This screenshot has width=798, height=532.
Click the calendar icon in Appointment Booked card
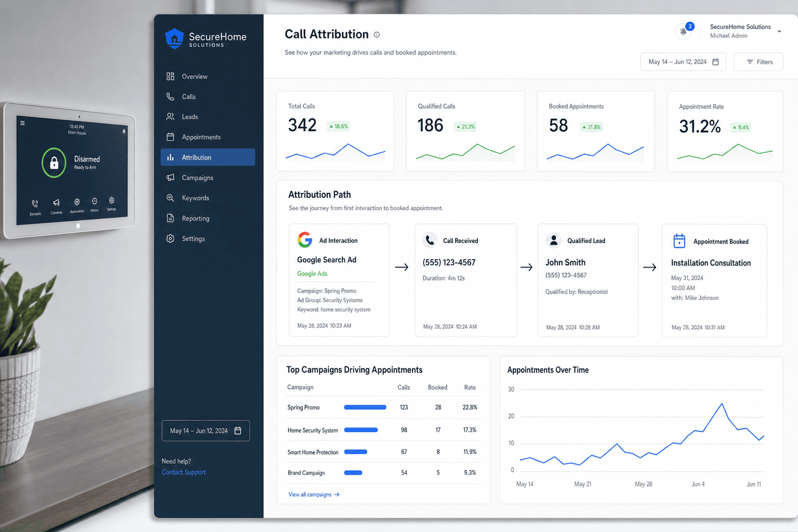679,241
